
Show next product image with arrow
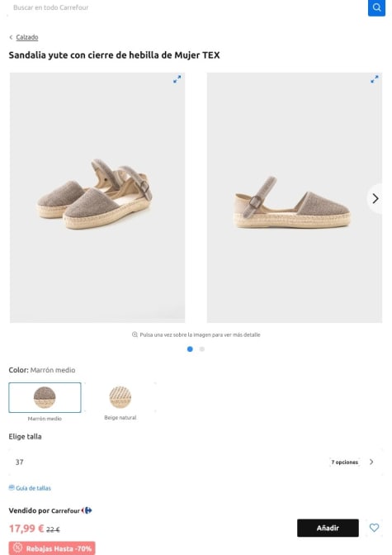[x=375, y=198]
